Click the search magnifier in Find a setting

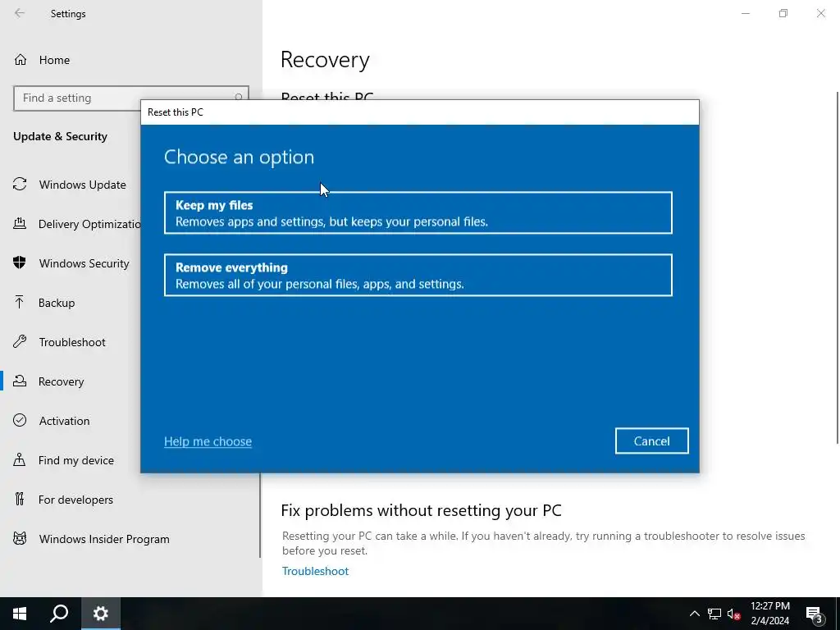tap(239, 98)
